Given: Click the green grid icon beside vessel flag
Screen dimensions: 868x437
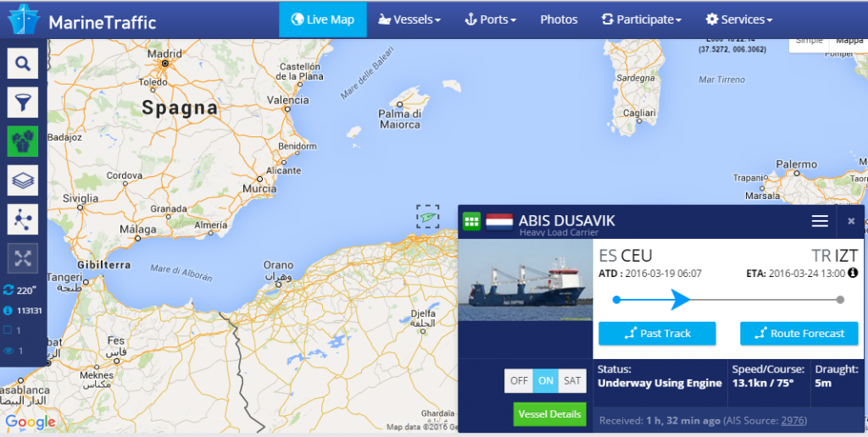Looking at the screenshot, I should pos(471,221).
